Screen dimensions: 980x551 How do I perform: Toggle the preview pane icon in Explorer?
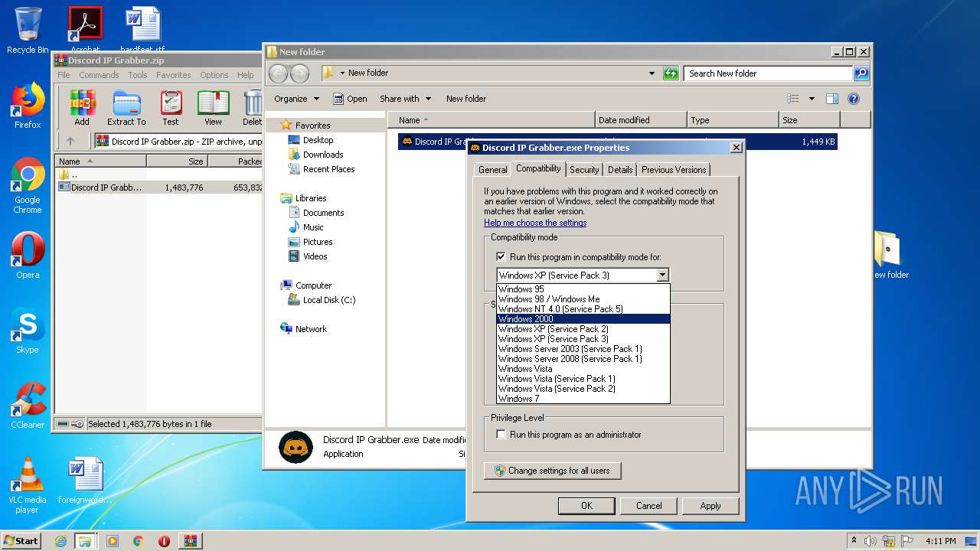(832, 99)
